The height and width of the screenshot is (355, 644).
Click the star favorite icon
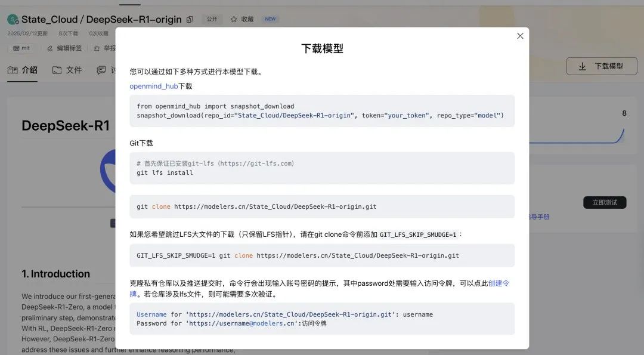pos(234,19)
